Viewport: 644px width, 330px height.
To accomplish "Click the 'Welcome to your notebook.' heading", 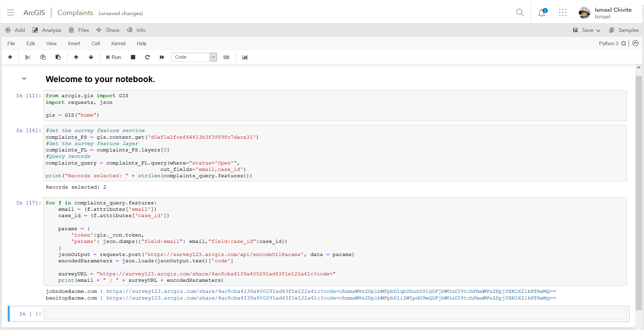I will [100, 79].
